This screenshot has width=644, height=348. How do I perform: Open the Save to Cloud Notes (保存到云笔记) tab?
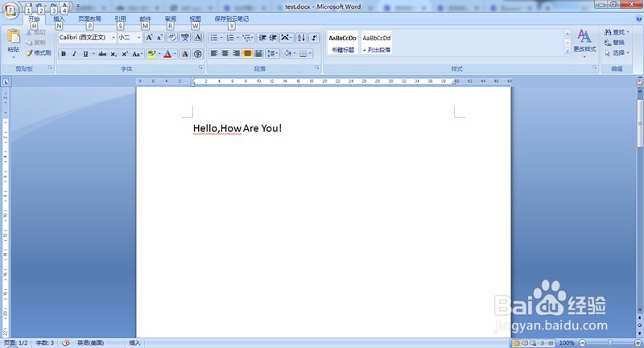click(x=231, y=19)
